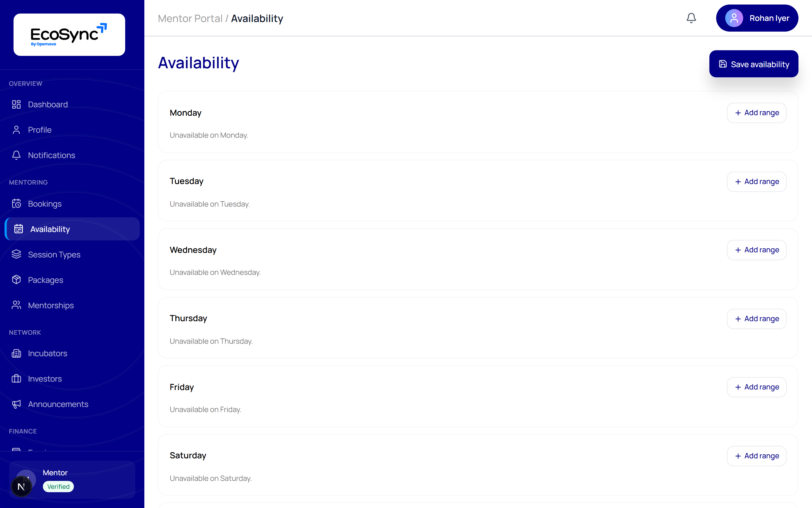Click the Investors briefcase icon
Image resolution: width=812 pixels, height=508 pixels.
tap(16, 379)
